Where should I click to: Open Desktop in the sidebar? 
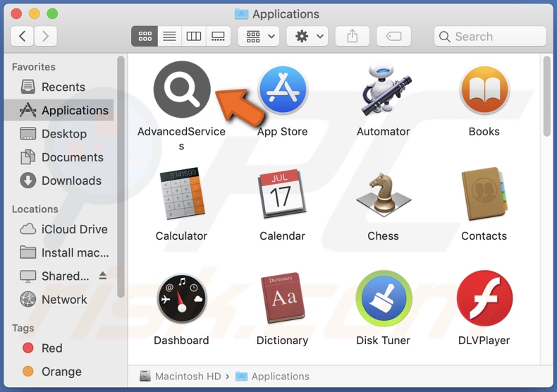(59, 134)
